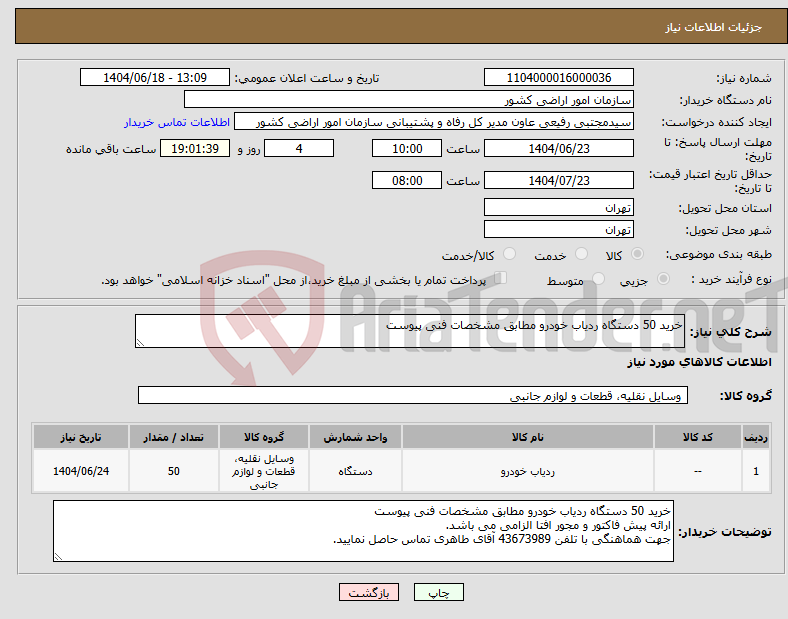Click the توضیحات خریدار label
Screen dimensions: 788x619
(725, 532)
